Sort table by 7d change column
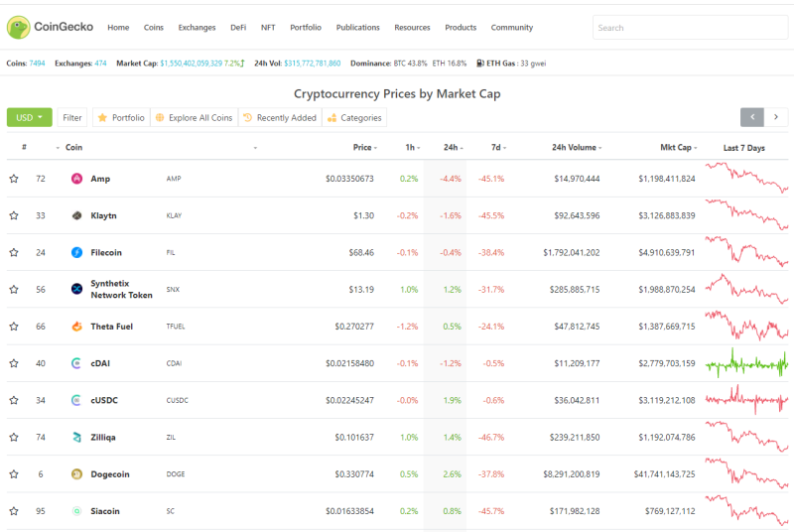This screenshot has width=794, height=532. click(499, 147)
